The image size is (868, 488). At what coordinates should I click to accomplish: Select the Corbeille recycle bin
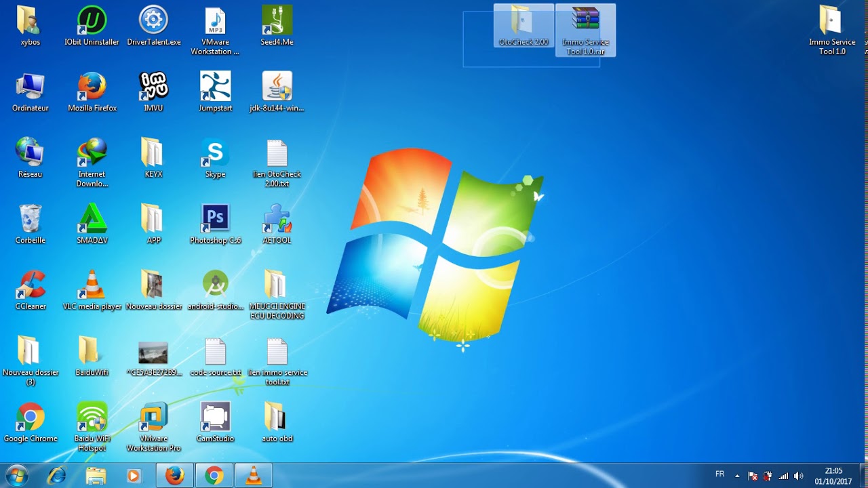[30, 218]
